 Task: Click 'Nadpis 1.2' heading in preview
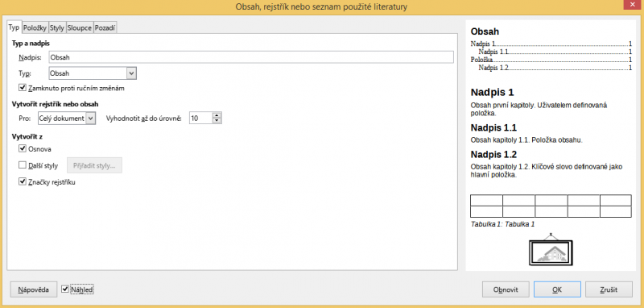click(493, 155)
